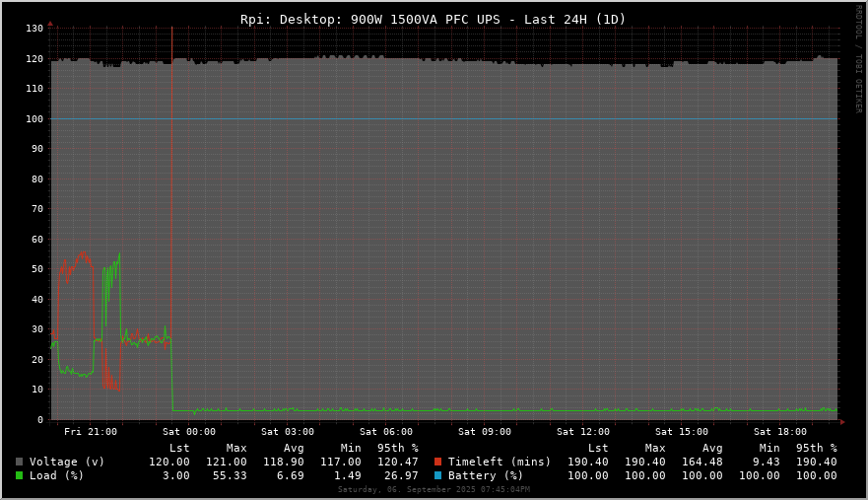This screenshot has height=500, width=868.
Task: Click the Voltage 95th value 120.47
Action: point(397,462)
